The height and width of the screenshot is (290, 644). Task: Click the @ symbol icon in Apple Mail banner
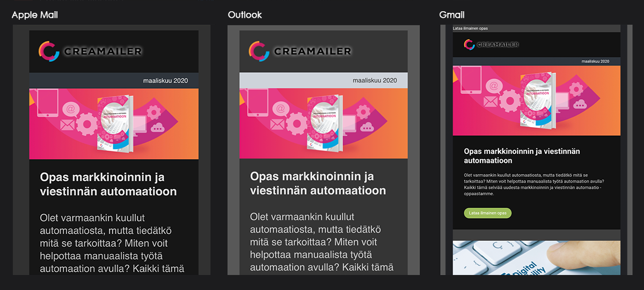[x=70, y=109]
